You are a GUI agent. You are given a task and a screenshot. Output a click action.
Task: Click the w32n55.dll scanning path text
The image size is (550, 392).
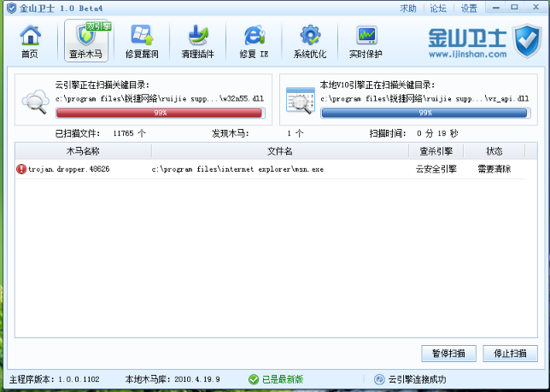pos(160,98)
